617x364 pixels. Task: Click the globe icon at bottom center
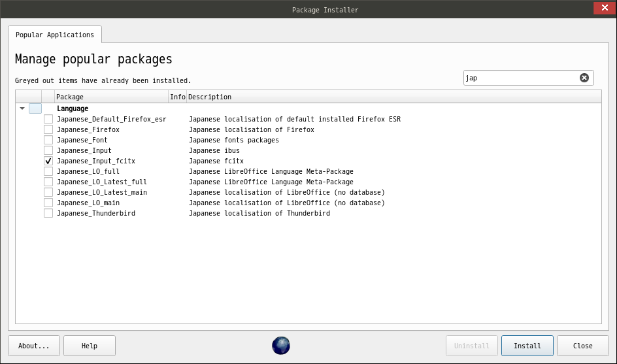(x=281, y=346)
